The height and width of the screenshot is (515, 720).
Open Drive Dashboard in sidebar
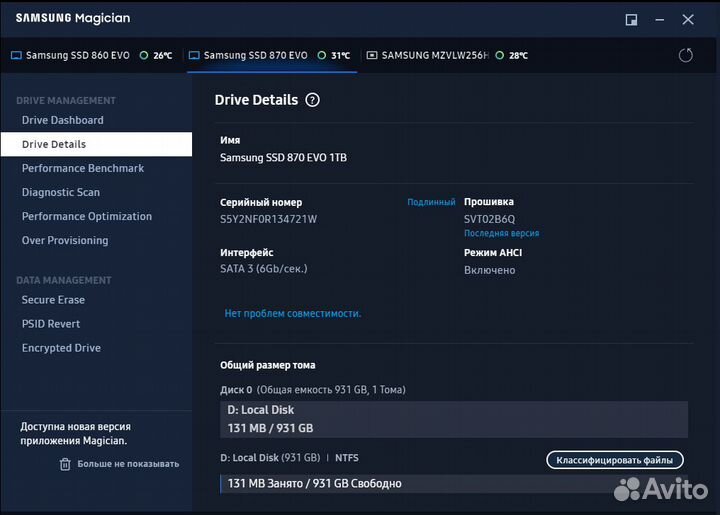click(62, 120)
